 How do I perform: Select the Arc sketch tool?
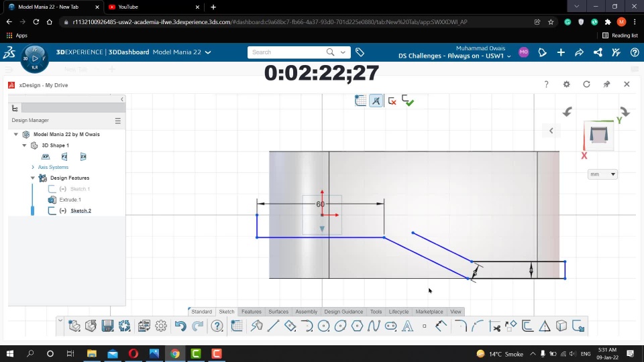click(307, 326)
